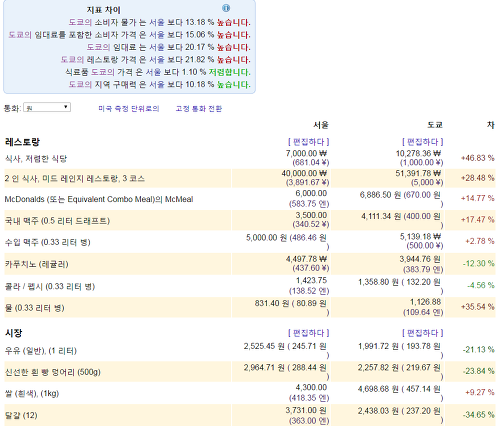Select the -4.56 % difference value
500x429 pixels.
coord(481,285)
